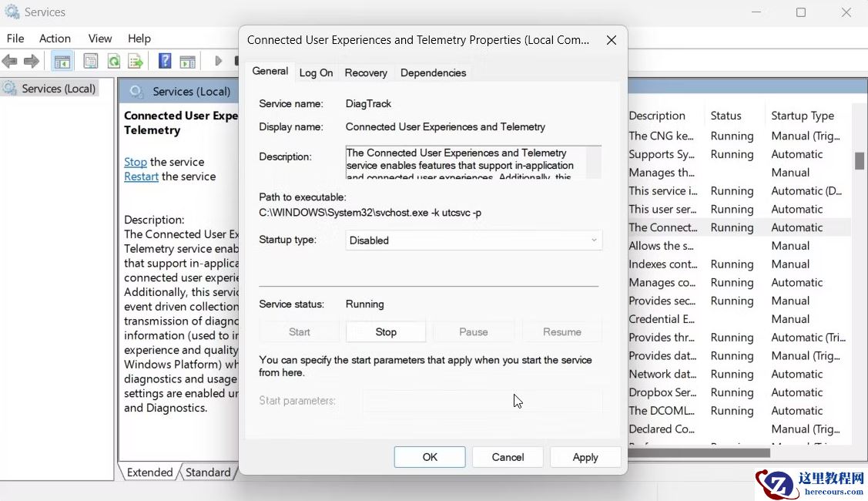
Task: Open Help via the question mark toolbar icon
Action: tap(164, 60)
